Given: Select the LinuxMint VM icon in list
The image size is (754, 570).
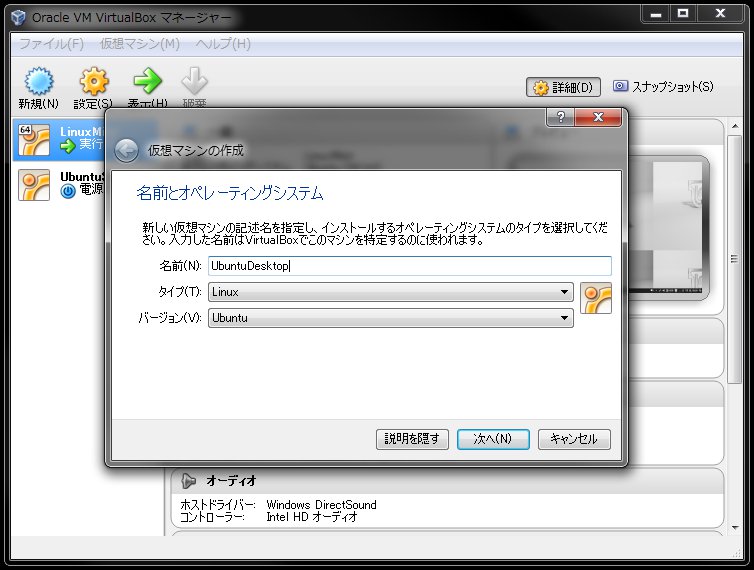Looking at the screenshot, I should (34, 140).
